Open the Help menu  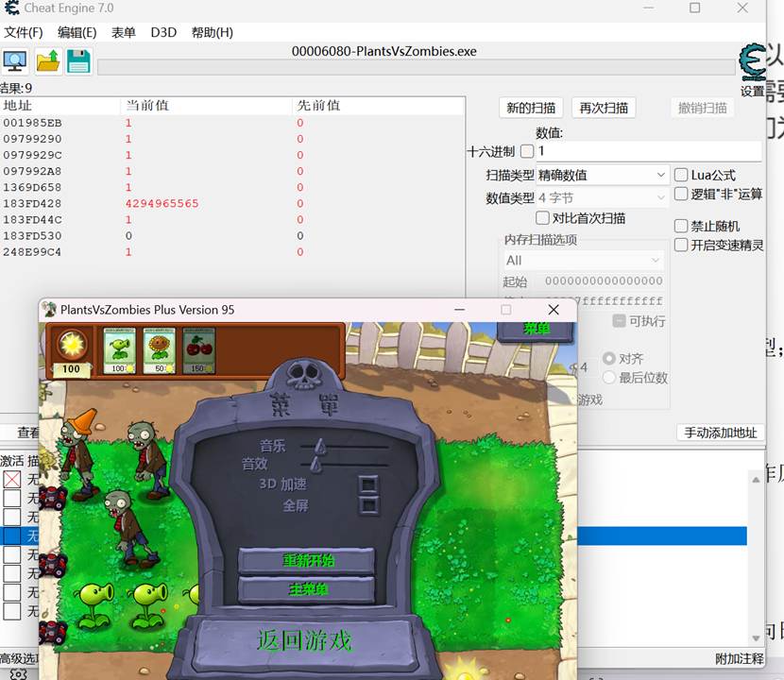tap(212, 32)
